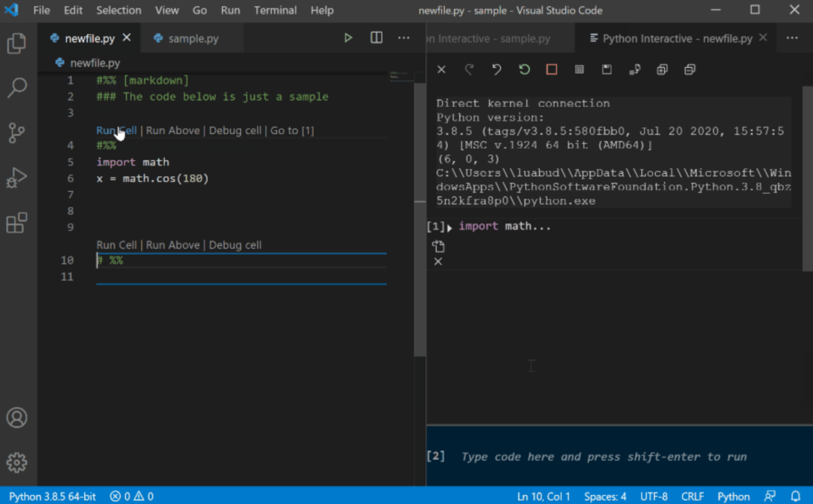The width and height of the screenshot is (813, 504).
Task: Split the editor to the right
Action: [376, 38]
